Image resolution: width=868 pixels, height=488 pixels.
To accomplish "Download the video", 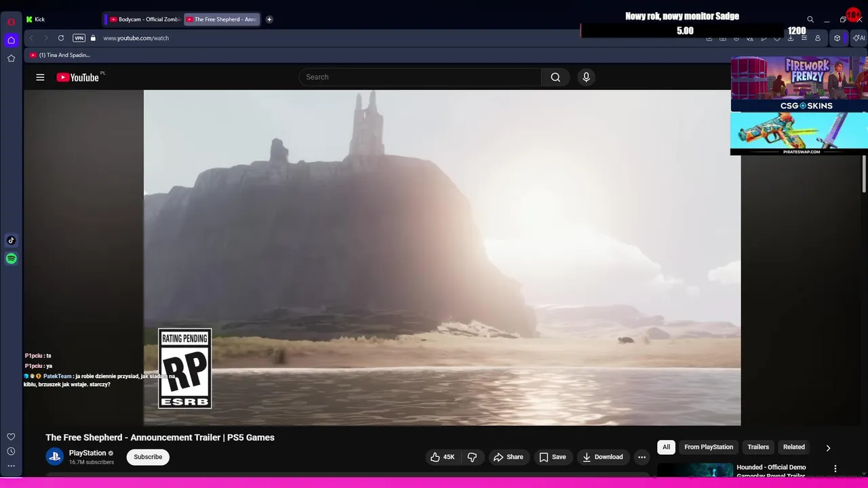I will (602, 457).
